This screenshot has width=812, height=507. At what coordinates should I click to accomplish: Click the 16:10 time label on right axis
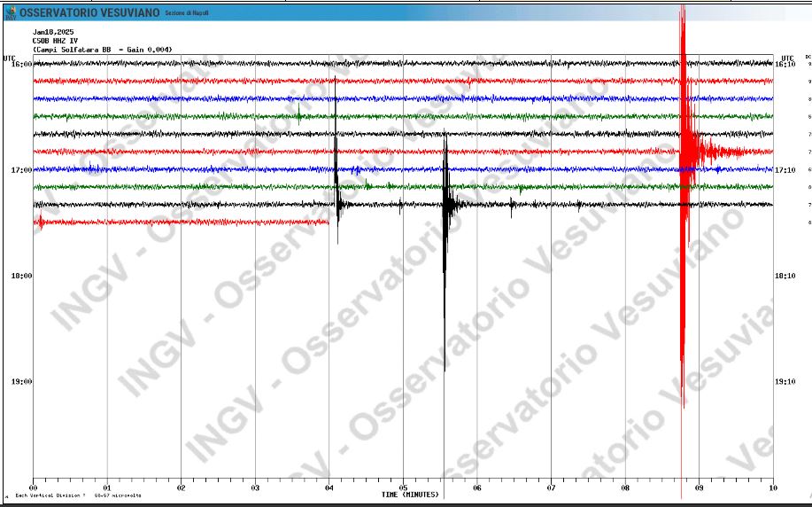tap(785, 64)
